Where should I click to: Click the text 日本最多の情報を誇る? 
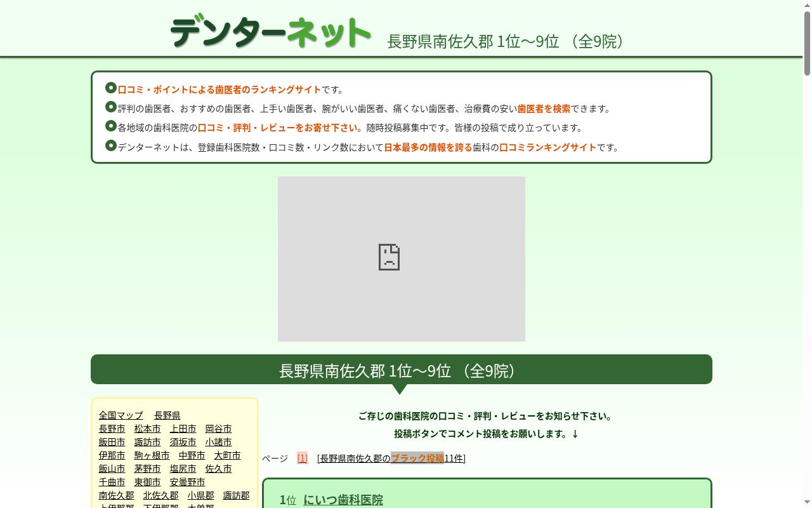click(428, 147)
